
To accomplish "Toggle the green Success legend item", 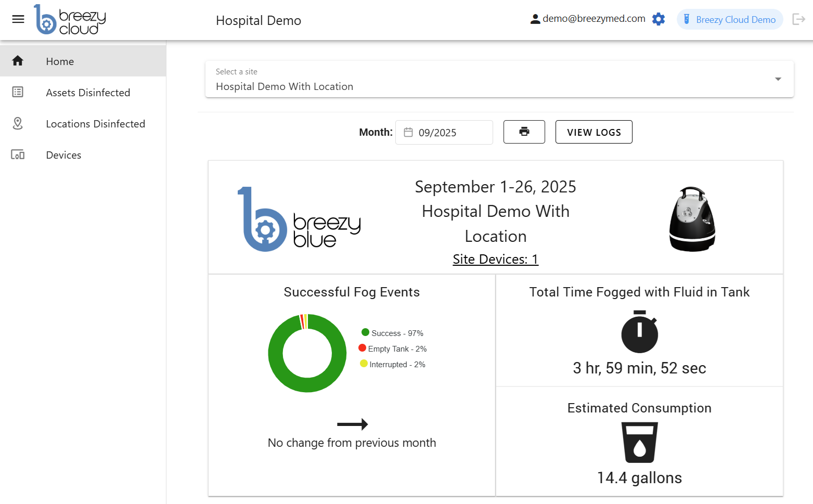I will tap(393, 333).
